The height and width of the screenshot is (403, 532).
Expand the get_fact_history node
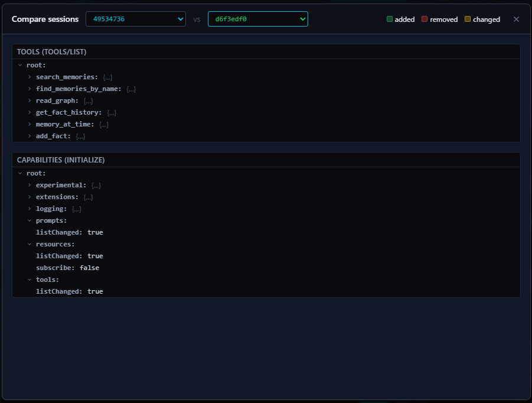click(30, 112)
